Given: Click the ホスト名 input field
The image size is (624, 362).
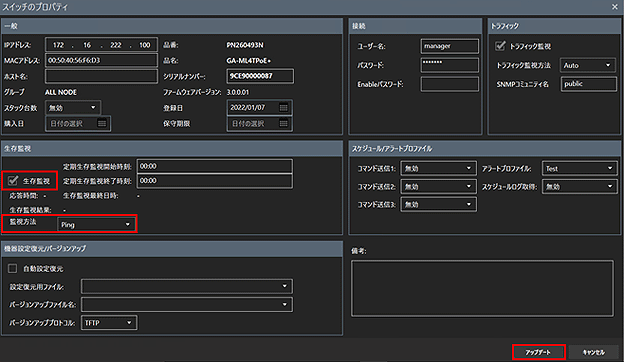Looking at the screenshot, I should (x=101, y=76).
